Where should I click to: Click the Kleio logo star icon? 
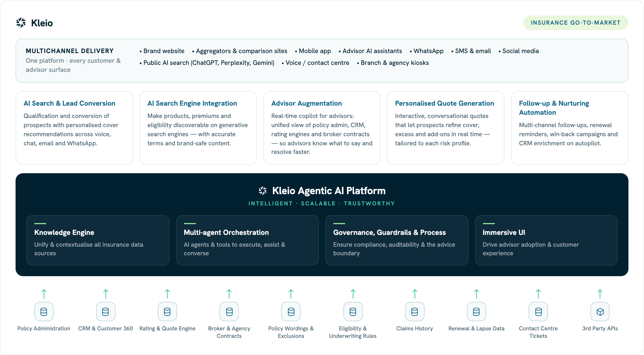pos(21,23)
